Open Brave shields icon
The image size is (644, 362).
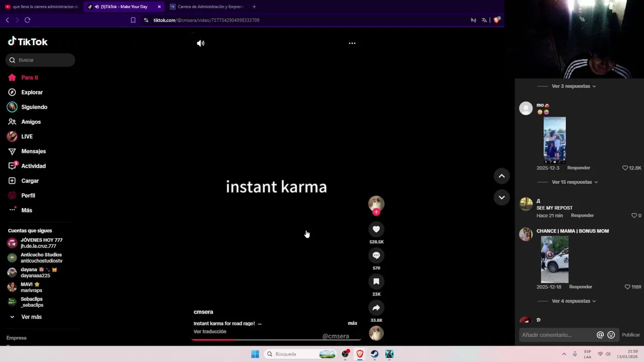click(497, 20)
